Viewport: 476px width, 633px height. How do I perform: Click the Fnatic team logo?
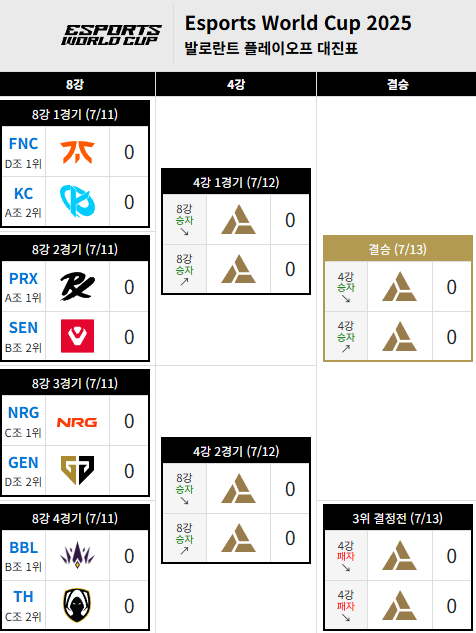coord(77,152)
